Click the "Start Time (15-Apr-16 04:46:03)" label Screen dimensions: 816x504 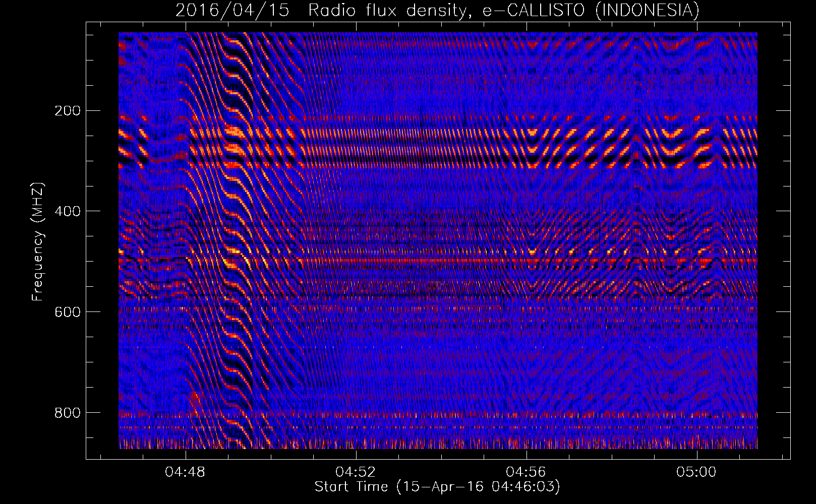pyautogui.click(x=437, y=487)
